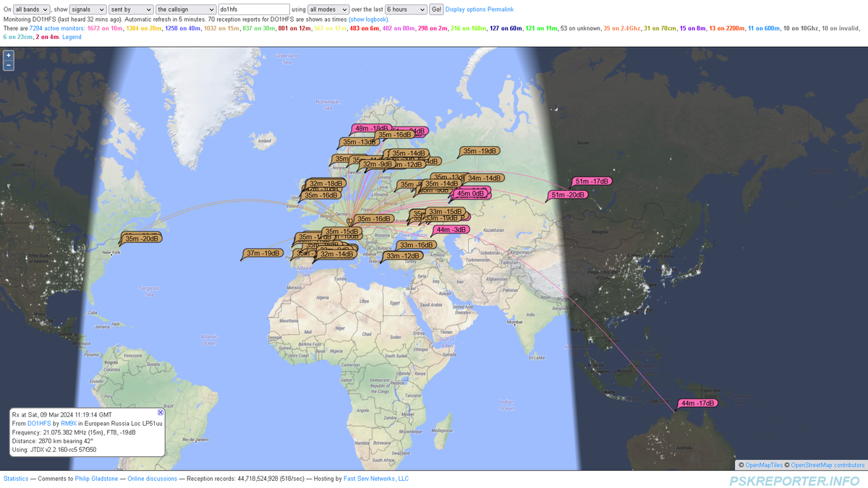
Task: Open the 6 hours time range dropdown
Action: click(x=405, y=9)
